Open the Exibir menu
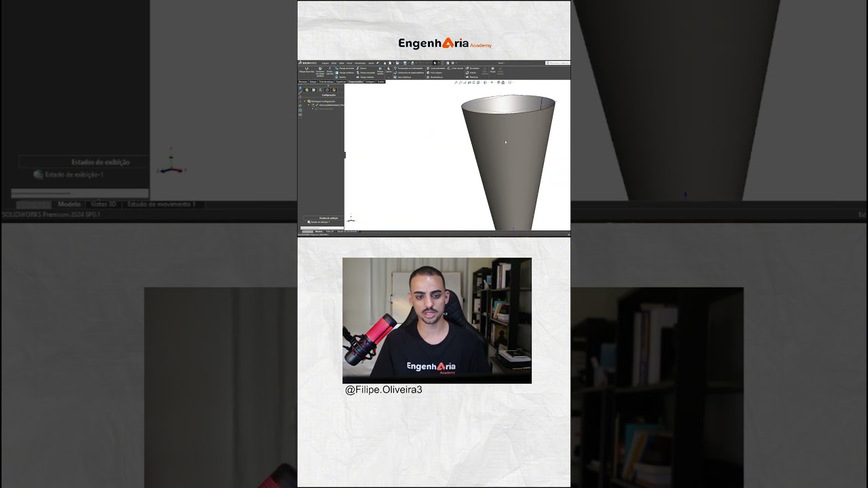Viewport: 868px width, 488px height. 342,63
